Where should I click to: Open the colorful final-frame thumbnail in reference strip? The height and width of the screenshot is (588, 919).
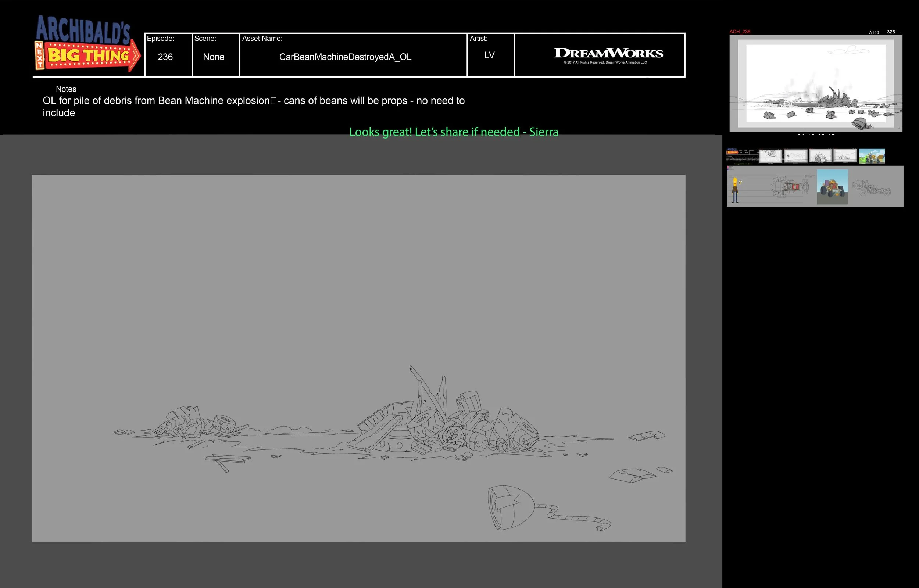[872, 156]
